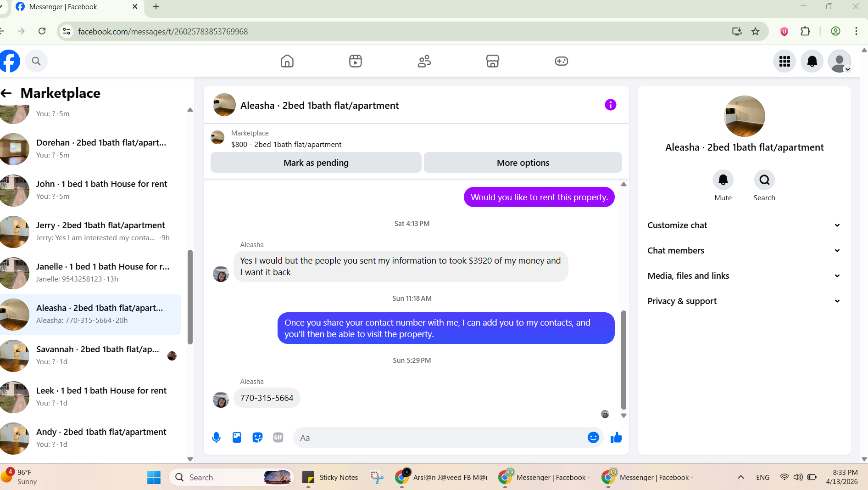The image size is (868, 490).
Task: Open Snipping Tool from taskbar
Action: pyautogui.click(x=377, y=478)
